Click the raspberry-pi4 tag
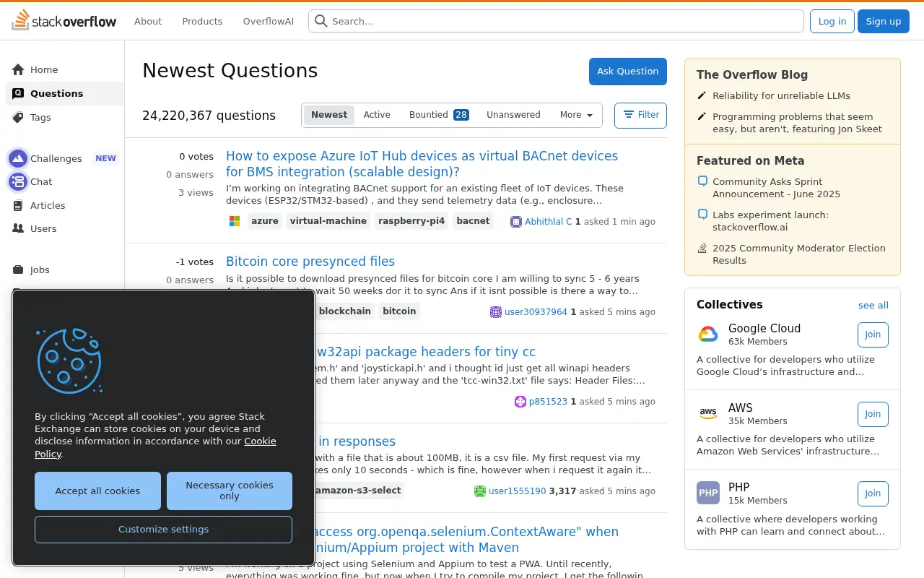The image size is (924, 578). (x=411, y=221)
